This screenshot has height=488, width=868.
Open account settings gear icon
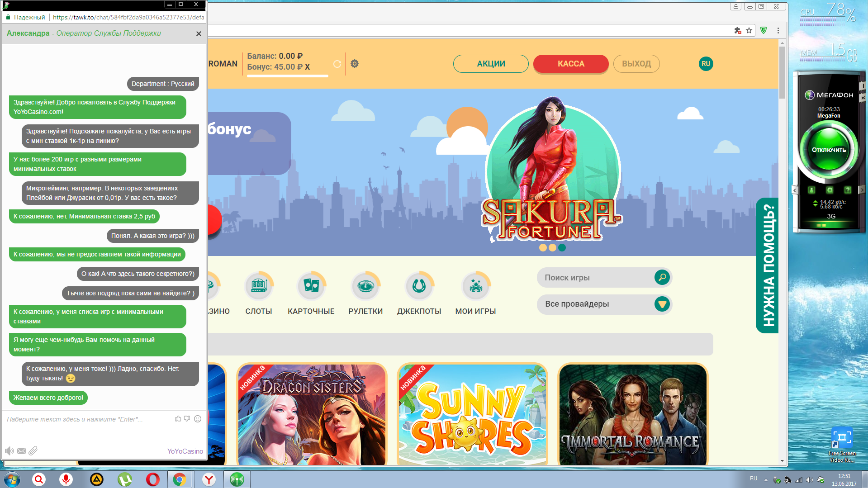[x=355, y=64]
